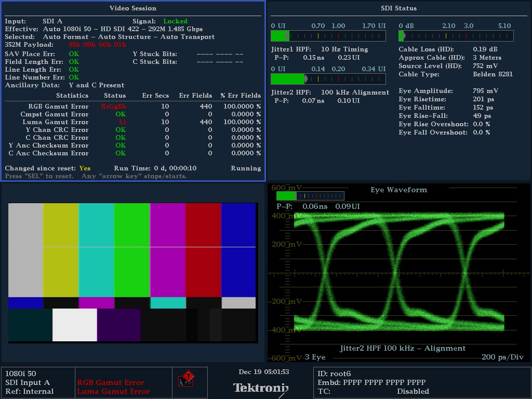Click red 'RGB Gamut Error' status bar alert
The height and width of the screenshot is (399, 532).
[x=111, y=382]
